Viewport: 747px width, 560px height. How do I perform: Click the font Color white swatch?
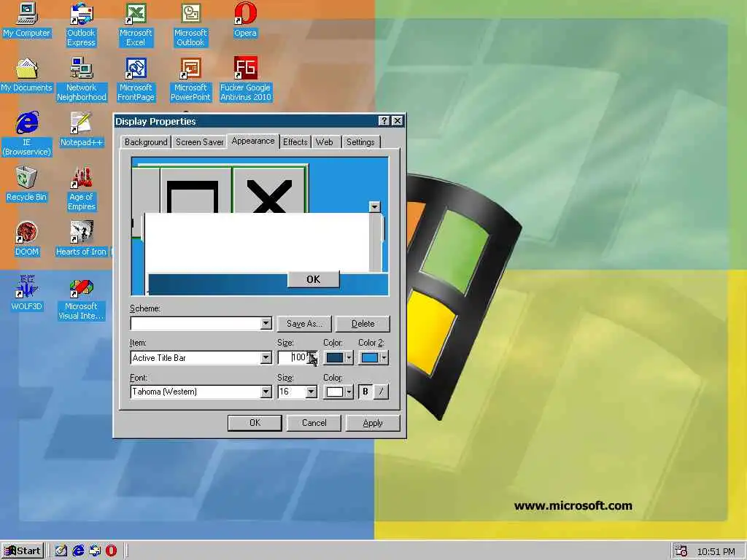pyautogui.click(x=334, y=392)
